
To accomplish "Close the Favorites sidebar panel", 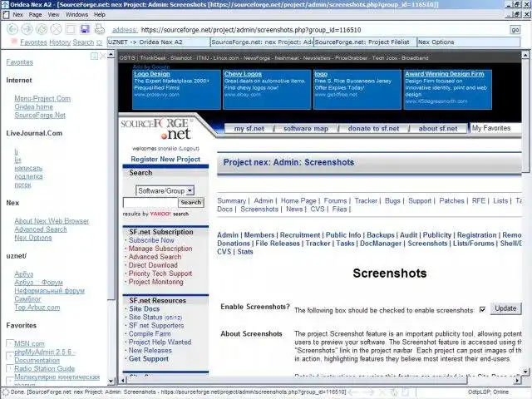I will tap(102, 56).
